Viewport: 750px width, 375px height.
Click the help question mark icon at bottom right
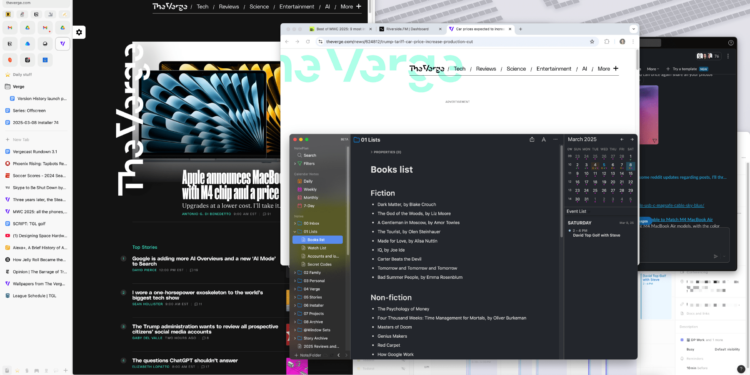click(741, 369)
